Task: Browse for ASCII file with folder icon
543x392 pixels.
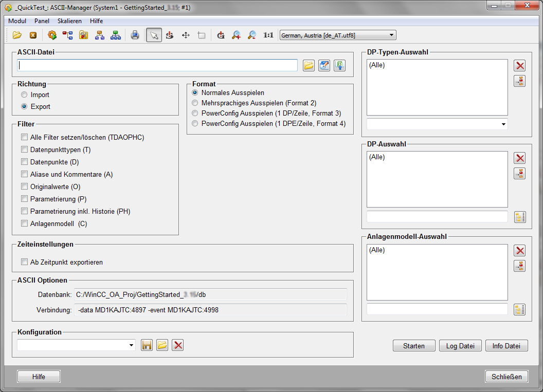Action: pos(309,65)
